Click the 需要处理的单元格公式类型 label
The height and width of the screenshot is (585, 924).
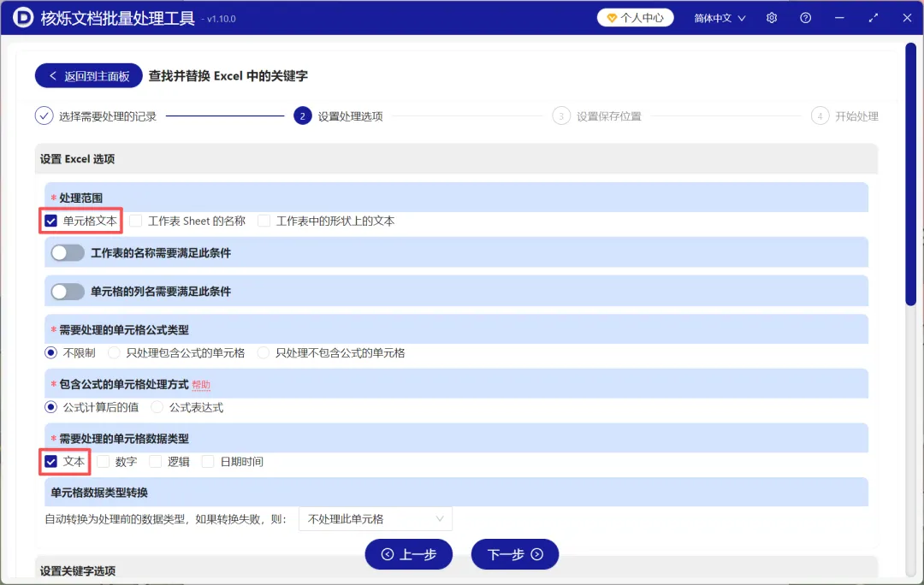tap(124, 330)
